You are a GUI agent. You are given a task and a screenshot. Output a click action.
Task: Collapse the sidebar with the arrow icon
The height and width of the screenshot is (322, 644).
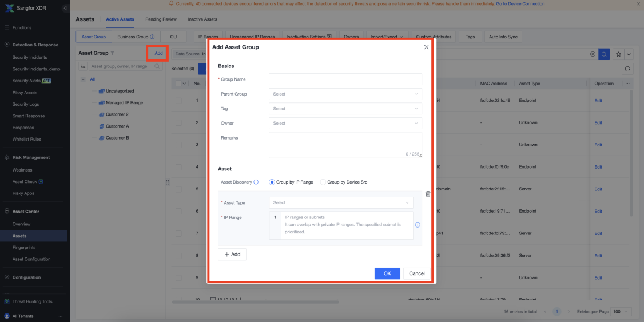pos(66,8)
